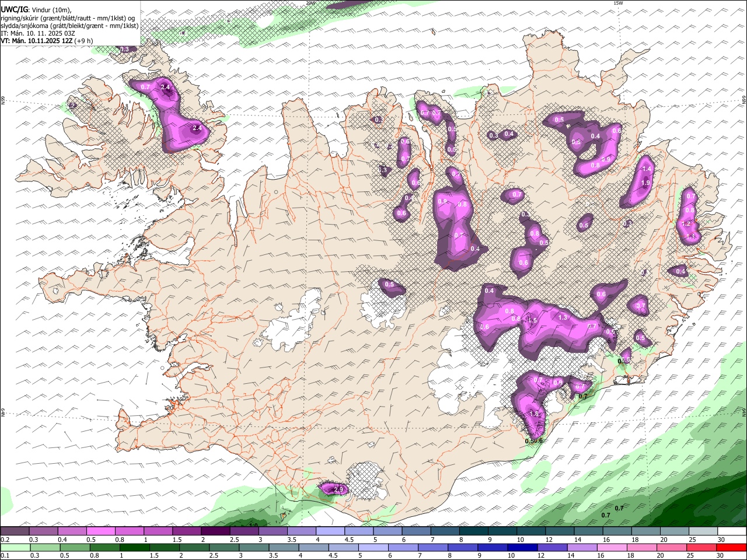Image resolution: width=747 pixels, height=560 pixels.
Task: Click the 'slydda/snjókoma' legend description line
Action: point(69,25)
